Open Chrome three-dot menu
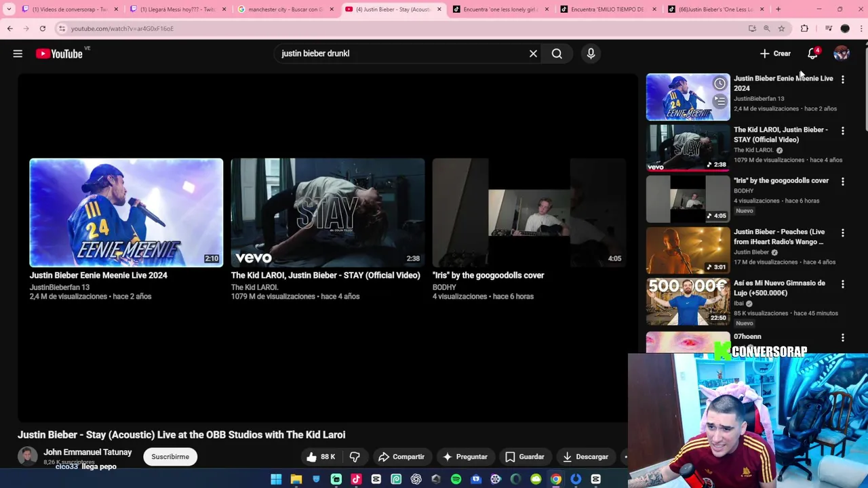 click(x=861, y=28)
